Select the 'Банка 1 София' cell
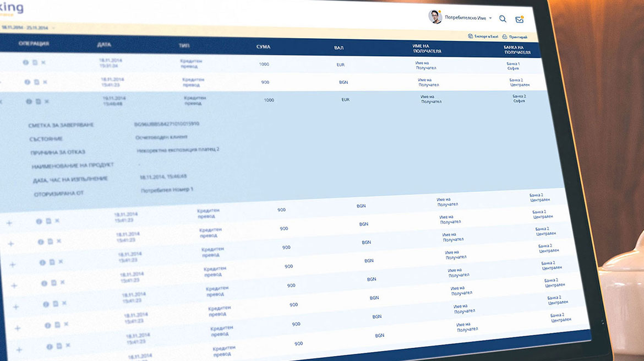The width and height of the screenshot is (644, 361). 513,66
